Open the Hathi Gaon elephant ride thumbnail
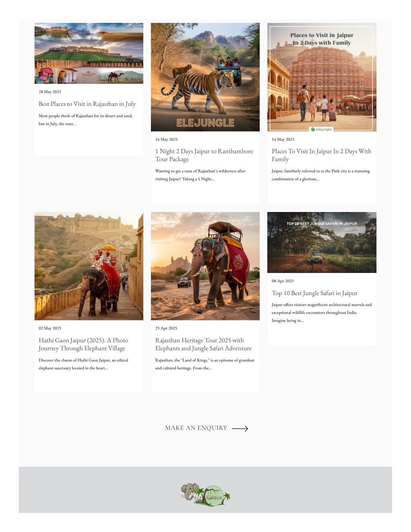411x532 pixels. pyautogui.click(x=89, y=266)
